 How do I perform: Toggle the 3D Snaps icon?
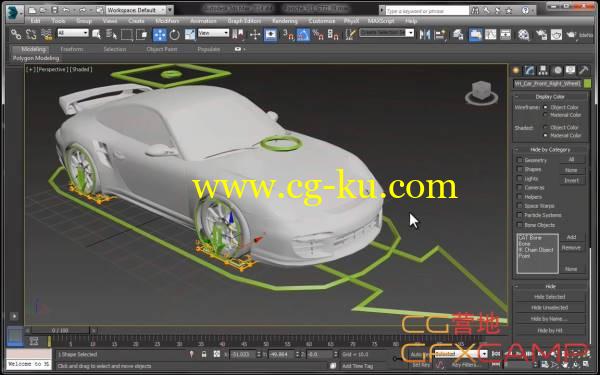click(288, 35)
